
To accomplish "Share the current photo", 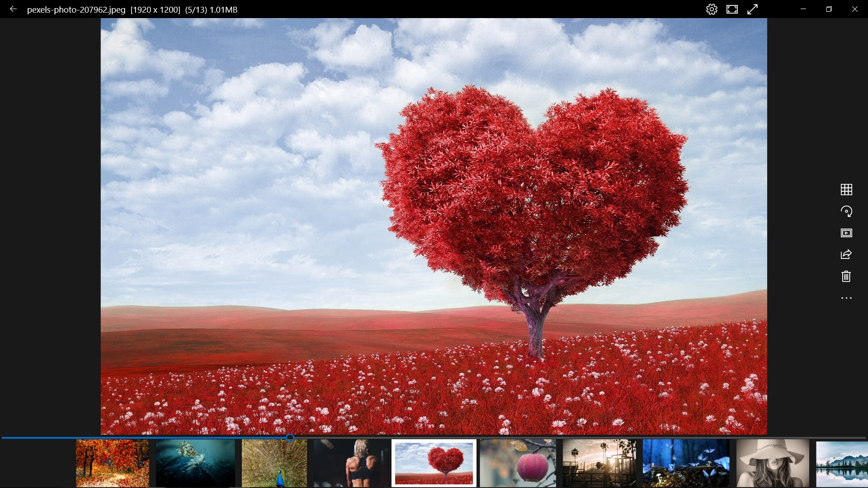I will tap(846, 254).
